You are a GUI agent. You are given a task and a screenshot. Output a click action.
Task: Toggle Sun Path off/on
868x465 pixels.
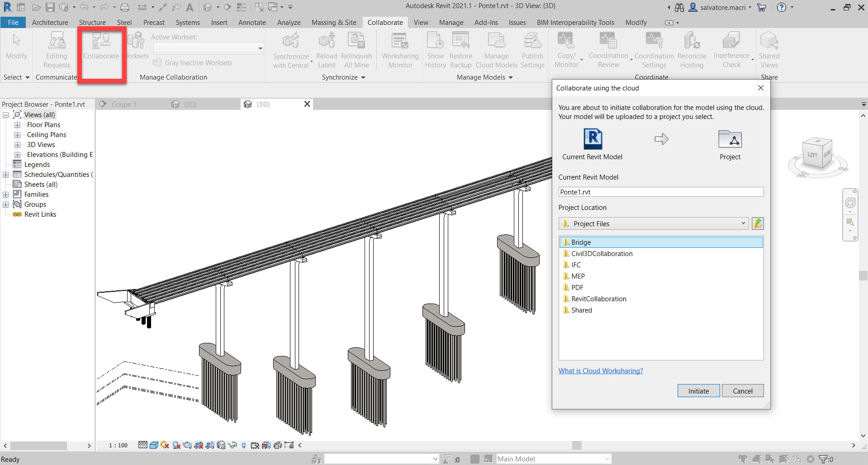click(165, 445)
